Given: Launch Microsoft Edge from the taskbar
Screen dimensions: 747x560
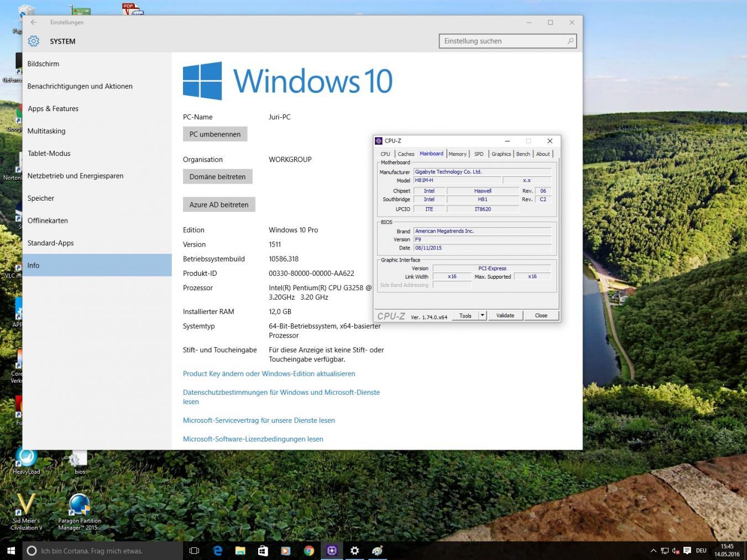Looking at the screenshot, I should (217, 551).
